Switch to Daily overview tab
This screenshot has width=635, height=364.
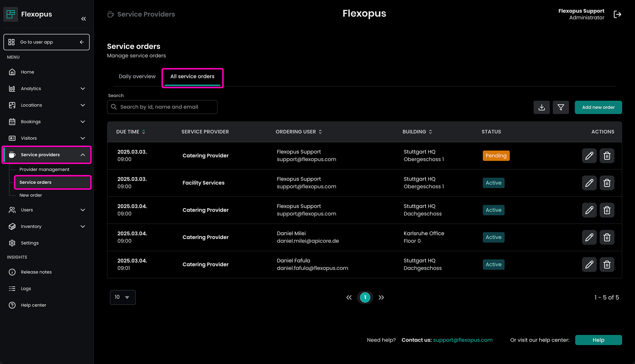137,76
